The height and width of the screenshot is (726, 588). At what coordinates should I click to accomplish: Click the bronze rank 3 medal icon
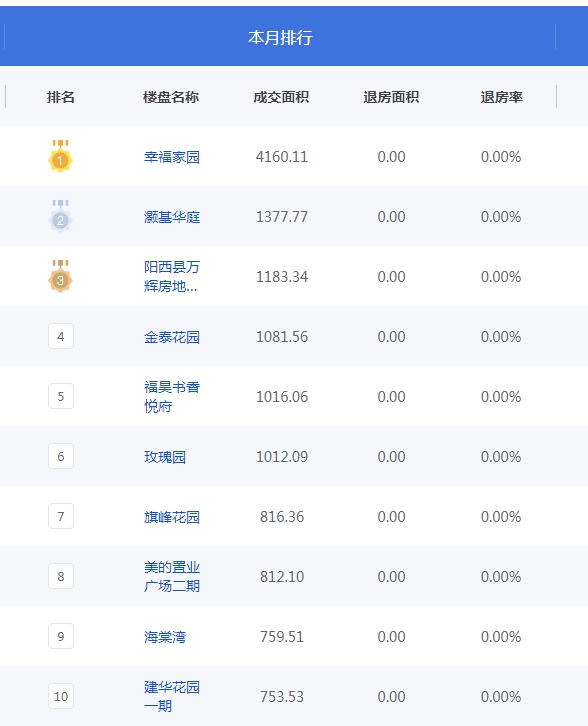coord(60,276)
